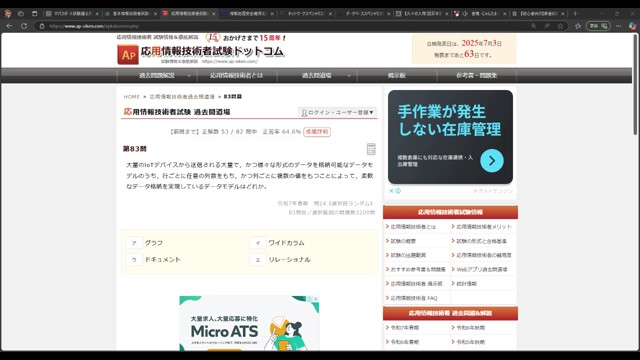Open the 応用情報技術者メリット sidebar link
Viewport: 640px width, 360px height.
(484, 227)
